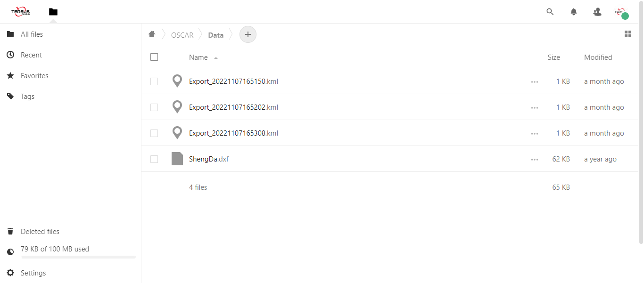Sort files by Size column

coord(553,57)
